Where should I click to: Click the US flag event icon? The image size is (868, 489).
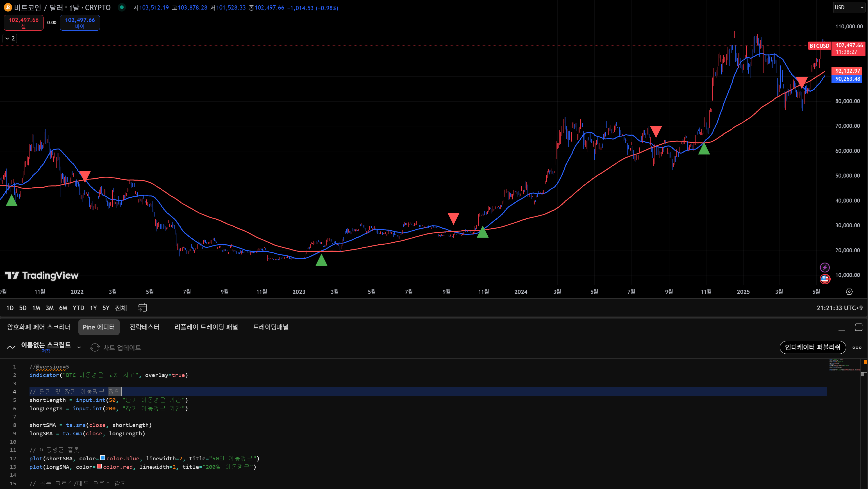pyautogui.click(x=824, y=279)
